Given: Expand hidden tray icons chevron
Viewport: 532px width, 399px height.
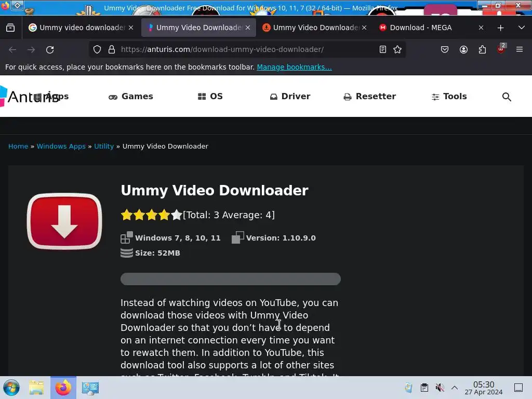Looking at the screenshot, I should [455, 388].
